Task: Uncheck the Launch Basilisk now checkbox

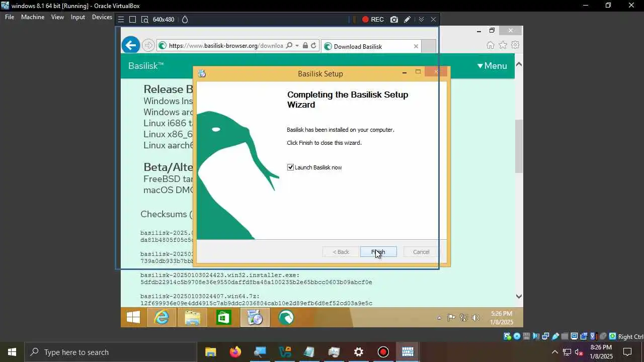Action: 290,167
